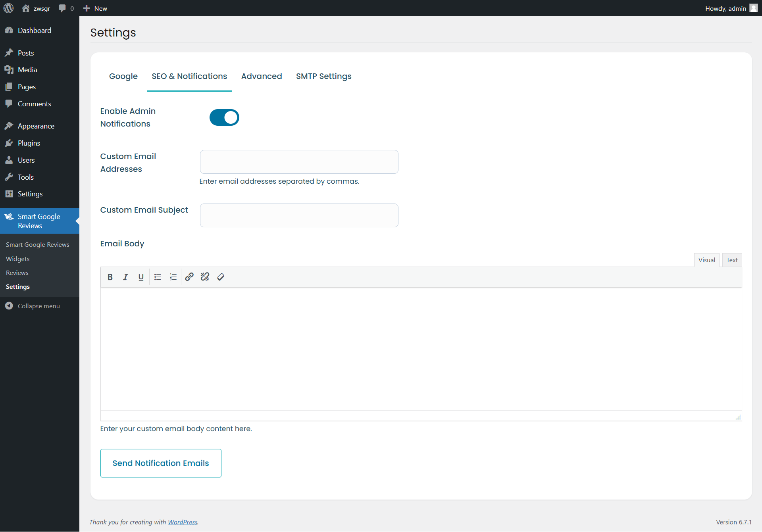
Task: Switch editor to Text mode
Action: click(732, 260)
